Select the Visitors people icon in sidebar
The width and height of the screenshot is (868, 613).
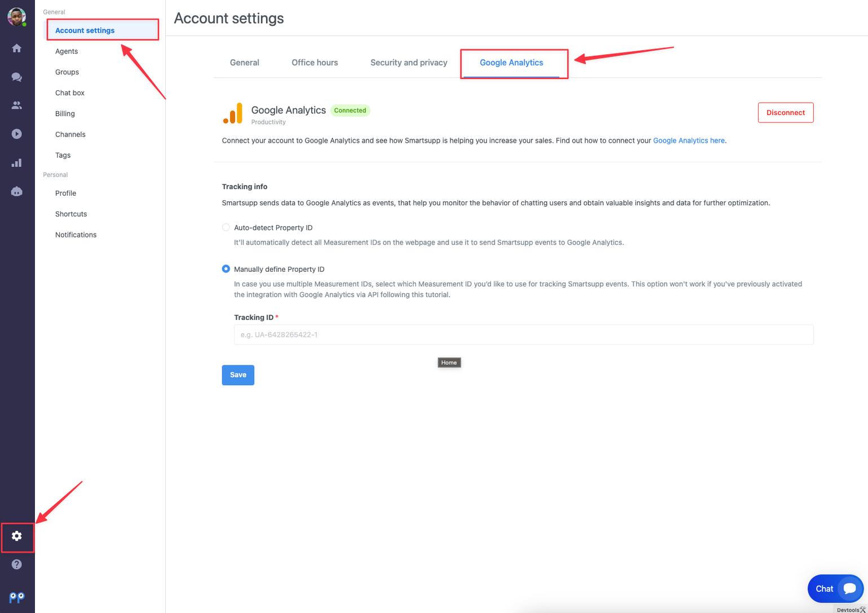17,105
